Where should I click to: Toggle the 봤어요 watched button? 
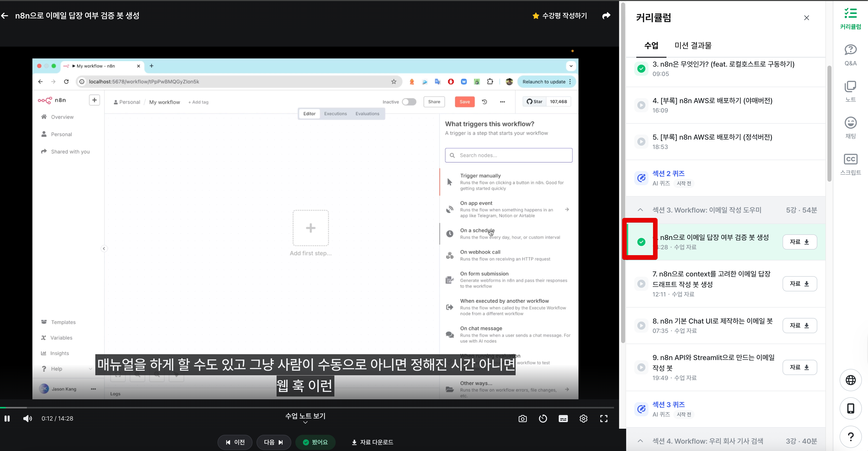pos(315,442)
